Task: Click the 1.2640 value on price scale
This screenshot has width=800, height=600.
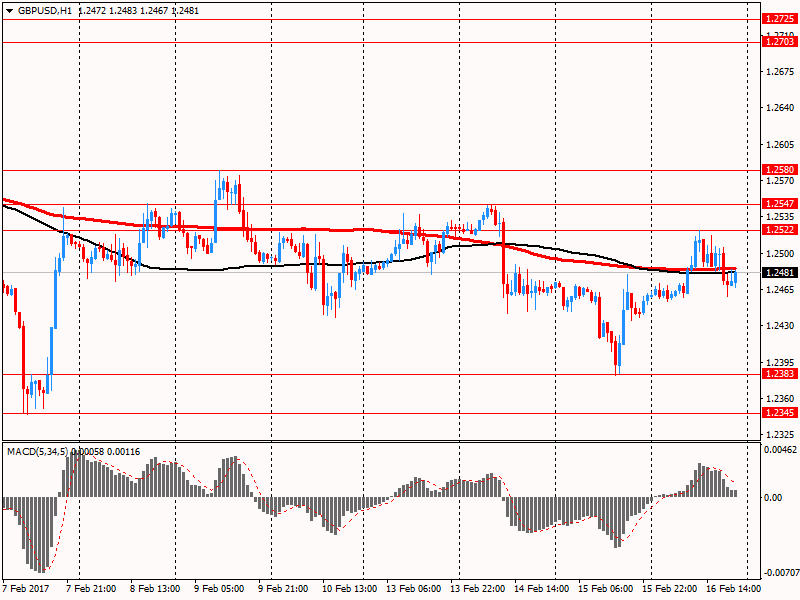Action: (779, 108)
